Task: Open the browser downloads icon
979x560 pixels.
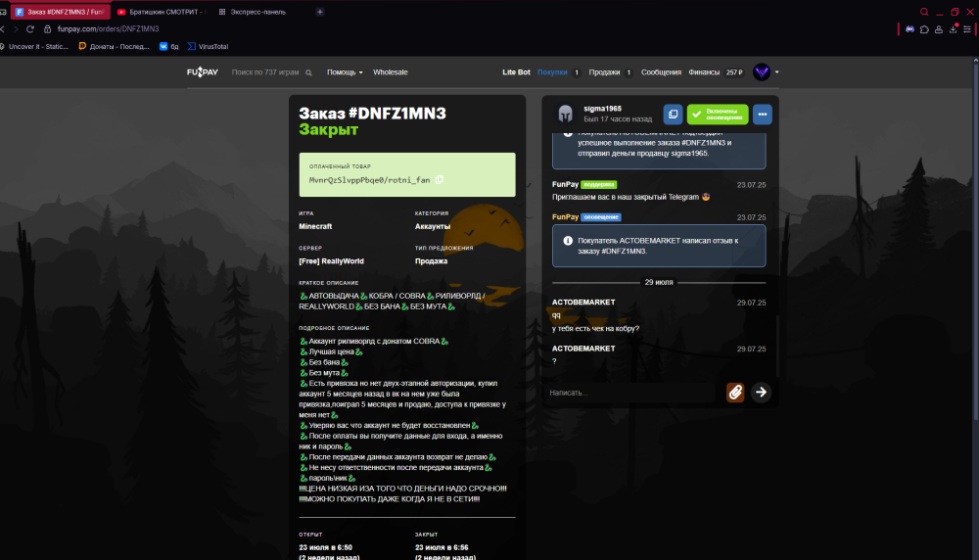Action: point(953,29)
